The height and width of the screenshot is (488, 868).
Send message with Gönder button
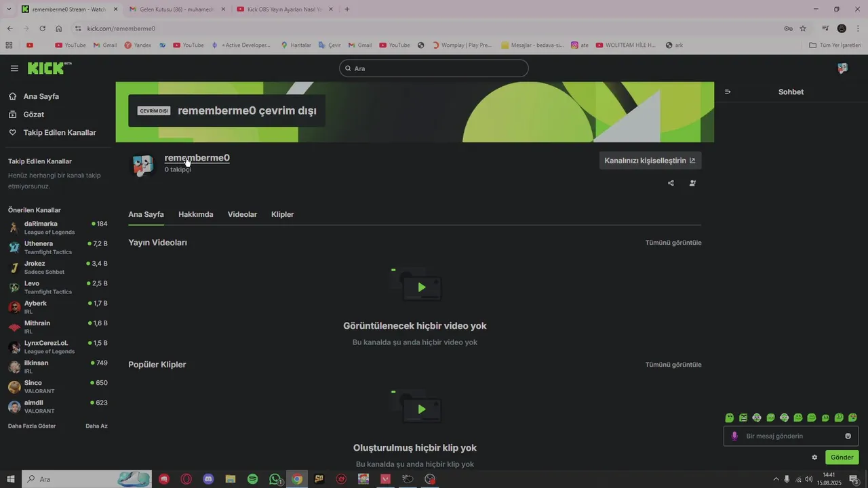pyautogui.click(x=842, y=457)
